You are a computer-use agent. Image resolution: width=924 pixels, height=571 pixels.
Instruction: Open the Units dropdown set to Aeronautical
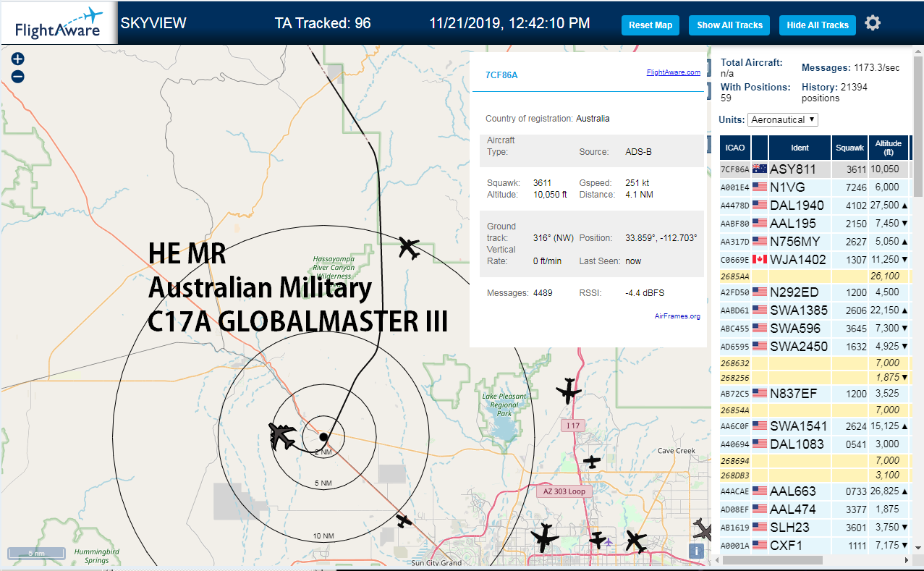783,119
